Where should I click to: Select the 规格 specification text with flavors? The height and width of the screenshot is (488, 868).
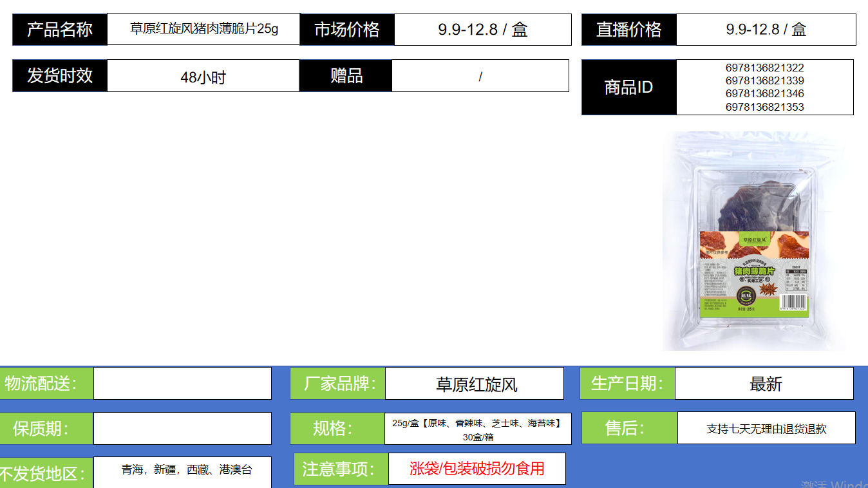(x=478, y=429)
